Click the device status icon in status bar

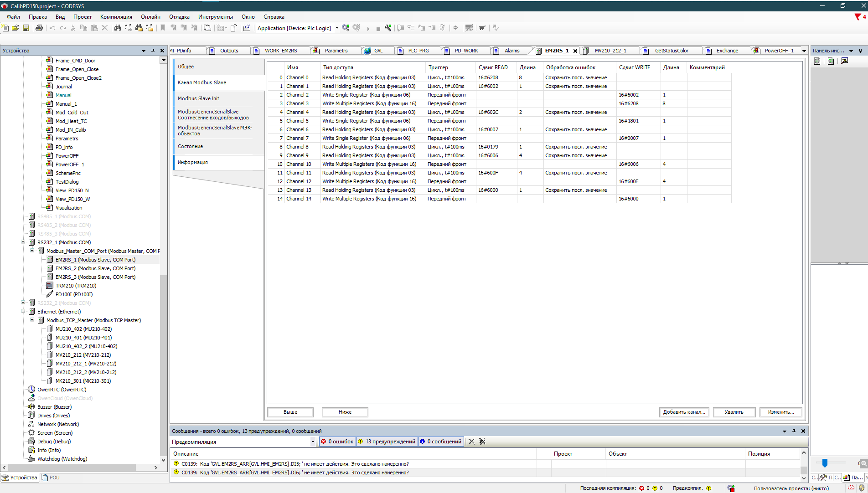tap(731, 488)
